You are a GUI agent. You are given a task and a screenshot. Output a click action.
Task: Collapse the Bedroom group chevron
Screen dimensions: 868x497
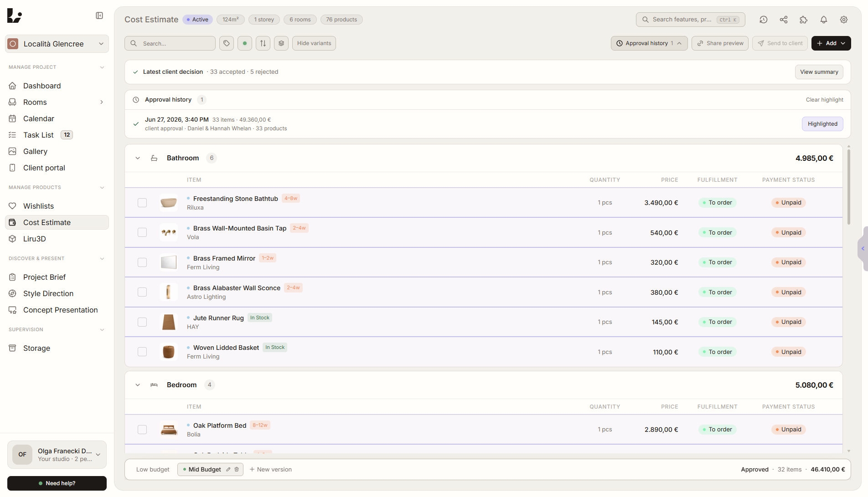pyautogui.click(x=138, y=385)
